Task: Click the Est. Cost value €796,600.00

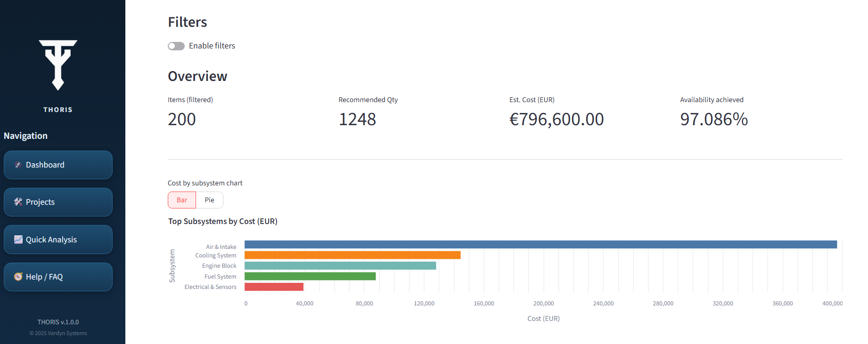Action: (556, 120)
